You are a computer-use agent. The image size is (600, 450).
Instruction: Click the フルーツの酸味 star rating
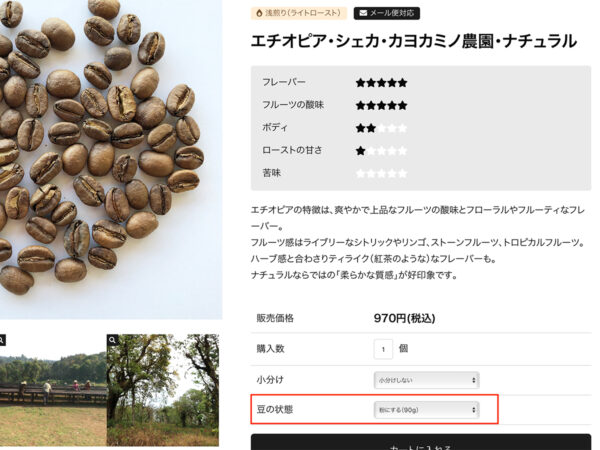382,105
